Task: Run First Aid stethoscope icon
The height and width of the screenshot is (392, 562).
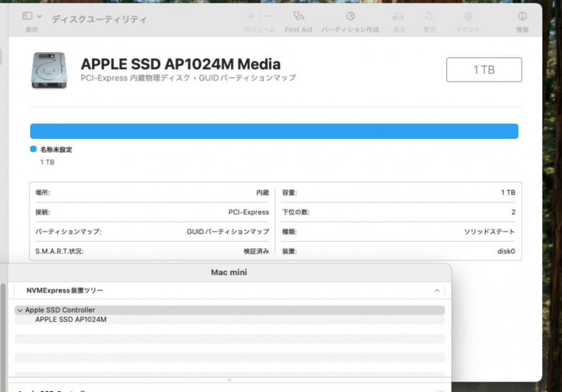Action: point(298,16)
